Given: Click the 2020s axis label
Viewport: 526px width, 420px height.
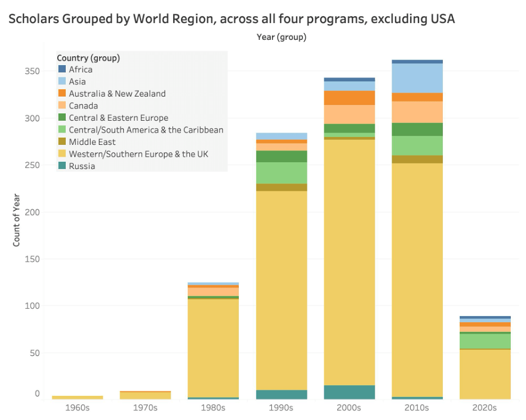Looking at the screenshot, I should (x=485, y=408).
